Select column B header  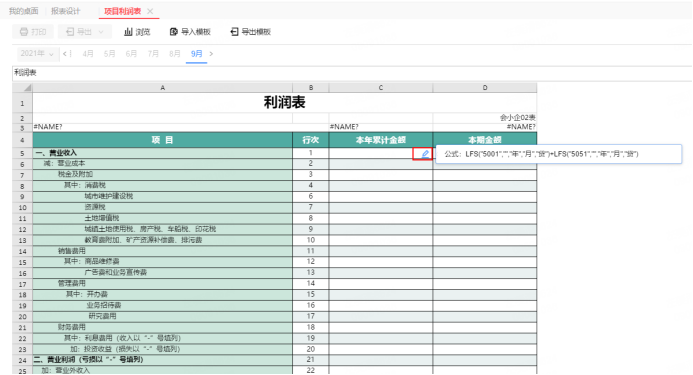click(x=311, y=88)
